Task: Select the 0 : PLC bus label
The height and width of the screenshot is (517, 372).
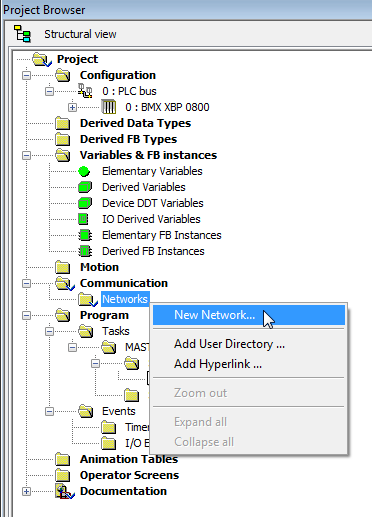Action: [x=129, y=91]
